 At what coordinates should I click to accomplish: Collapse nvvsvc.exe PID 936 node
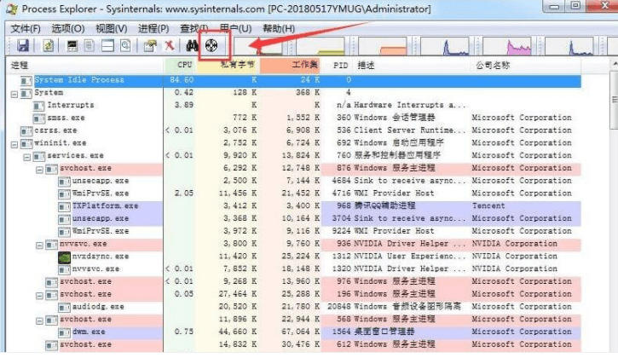tap(40, 246)
